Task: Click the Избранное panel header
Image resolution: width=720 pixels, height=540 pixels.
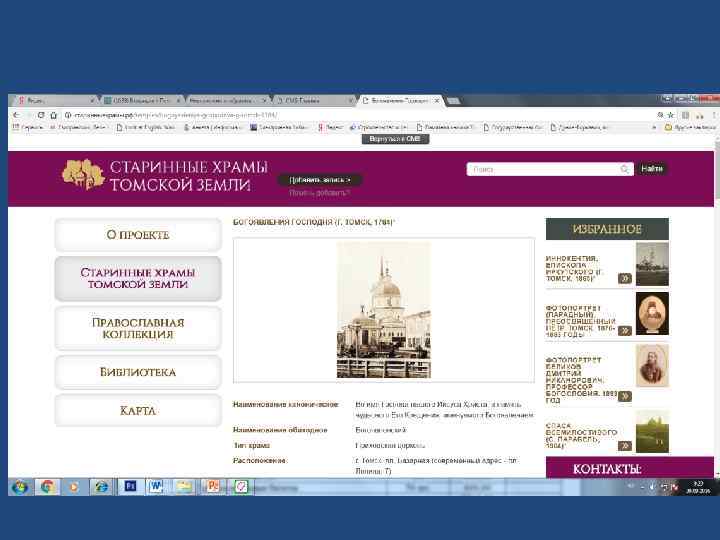Action: [x=607, y=229]
